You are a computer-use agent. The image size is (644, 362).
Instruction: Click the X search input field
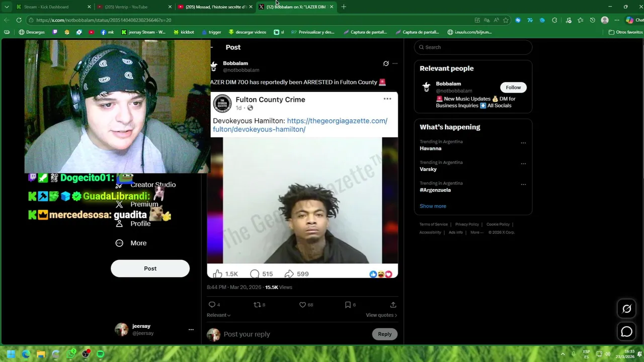click(473, 47)
